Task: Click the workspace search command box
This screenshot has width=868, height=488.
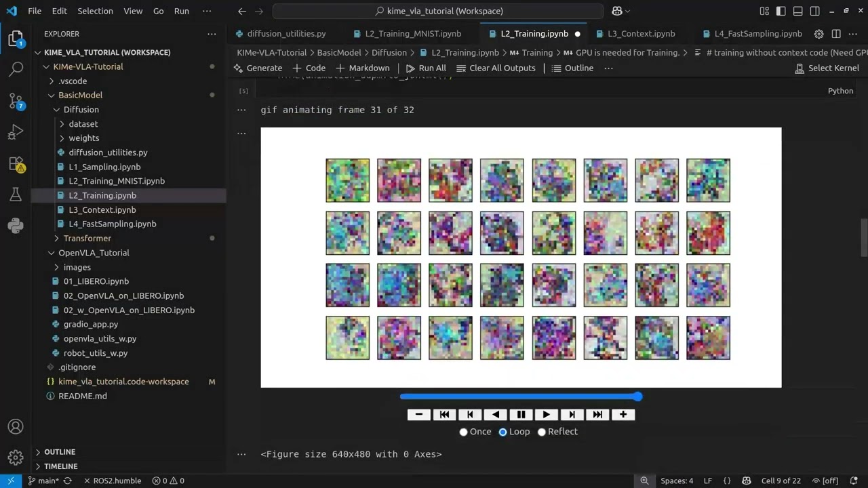Action: [x=438, y=12]
